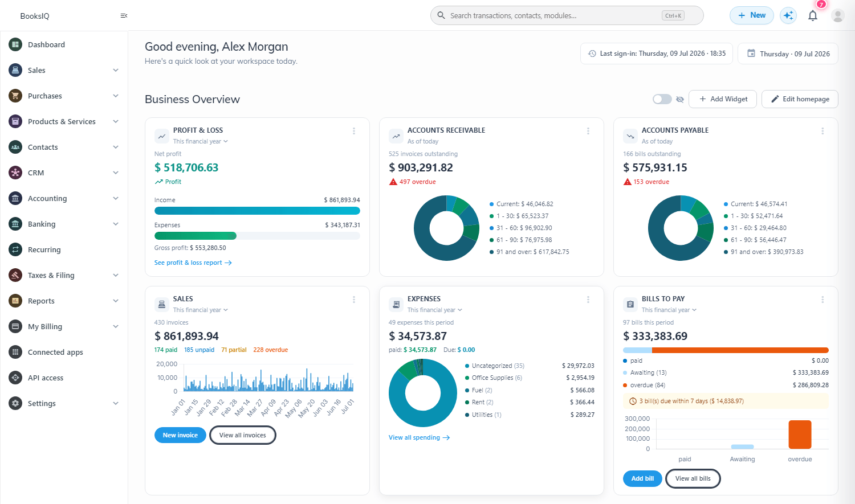Collapse the sidebar with the menu icon
This screenshot has height=504, width=855.
click(124, 16)
